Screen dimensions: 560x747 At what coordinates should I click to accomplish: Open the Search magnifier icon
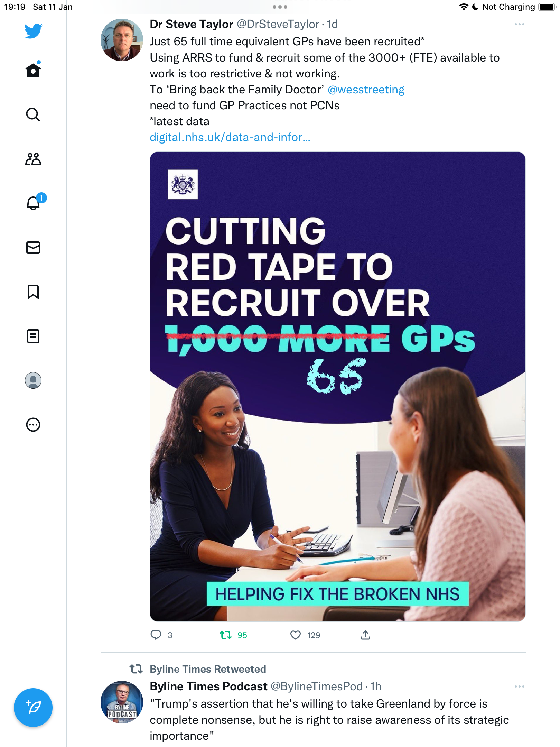[33, 114]
